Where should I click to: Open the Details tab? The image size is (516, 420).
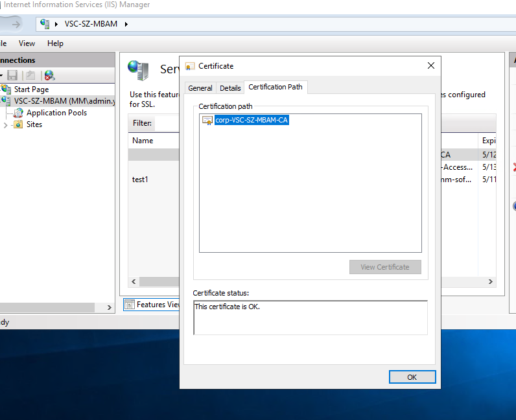coord(230,88)
